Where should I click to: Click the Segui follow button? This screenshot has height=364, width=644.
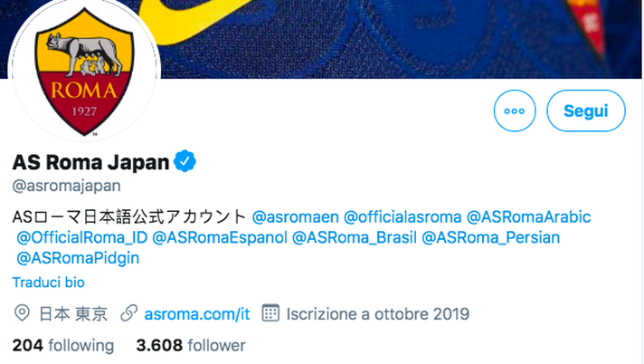tap(585, 111)
